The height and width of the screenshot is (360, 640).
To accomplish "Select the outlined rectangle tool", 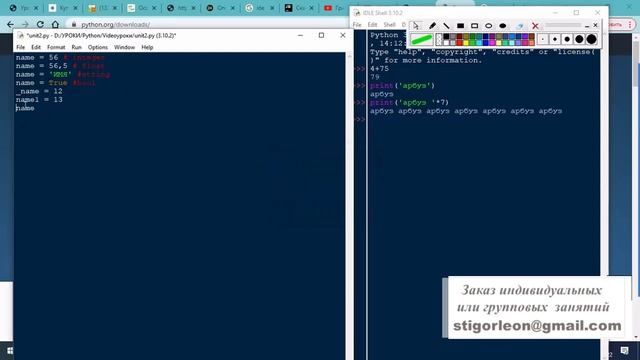I will [x=474, y=26].
